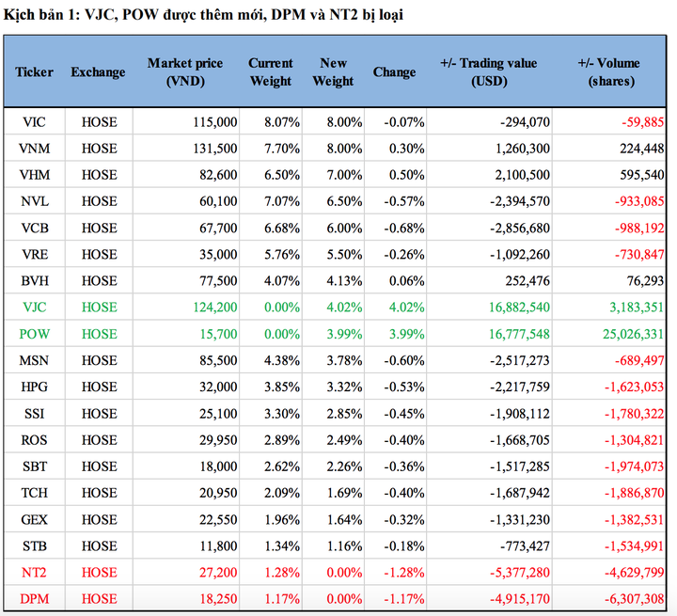Select the New Weight column header
This screenshot has height=616, width=677.
[x=333, y=72]
